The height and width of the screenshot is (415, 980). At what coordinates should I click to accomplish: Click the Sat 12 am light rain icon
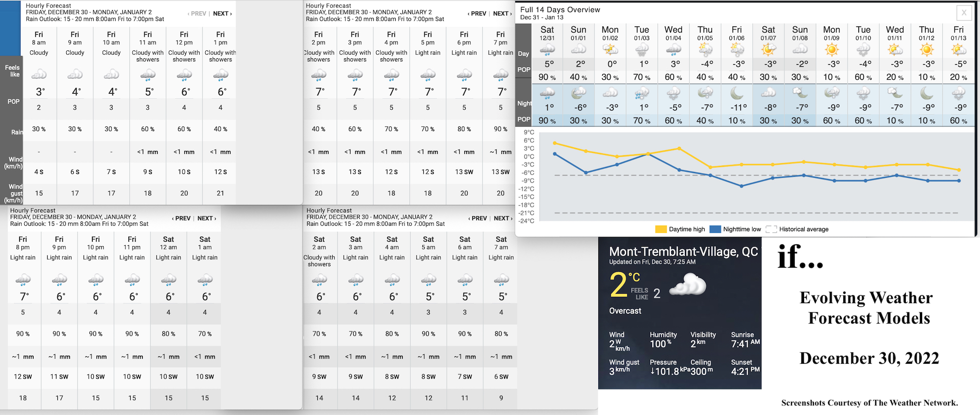pyautogui.click(x=168, y=280)
